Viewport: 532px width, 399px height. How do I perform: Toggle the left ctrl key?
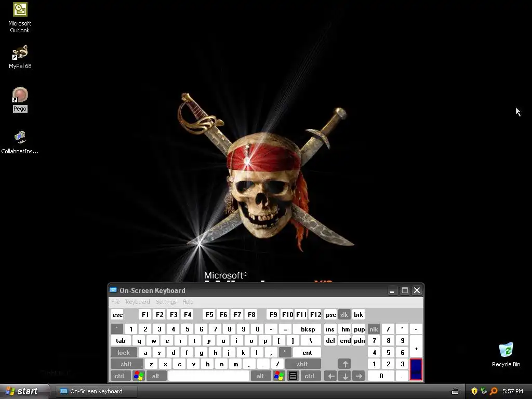pyautogui.click(x=120, y=376)
